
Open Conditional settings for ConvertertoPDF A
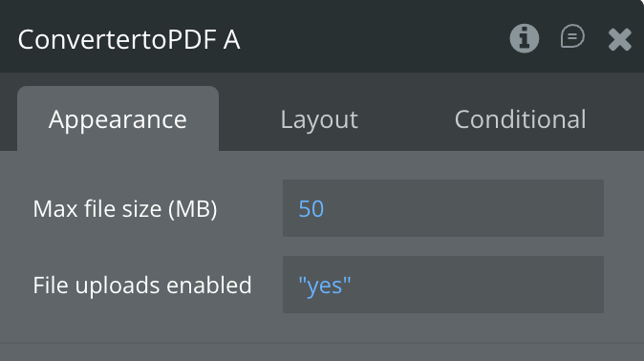[x=520, y=119]
